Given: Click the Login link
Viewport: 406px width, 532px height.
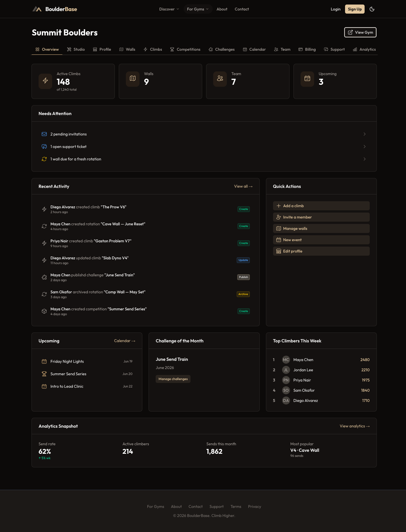Looking at the screenshot, I should pyautogui.click(x=336, y=9).
